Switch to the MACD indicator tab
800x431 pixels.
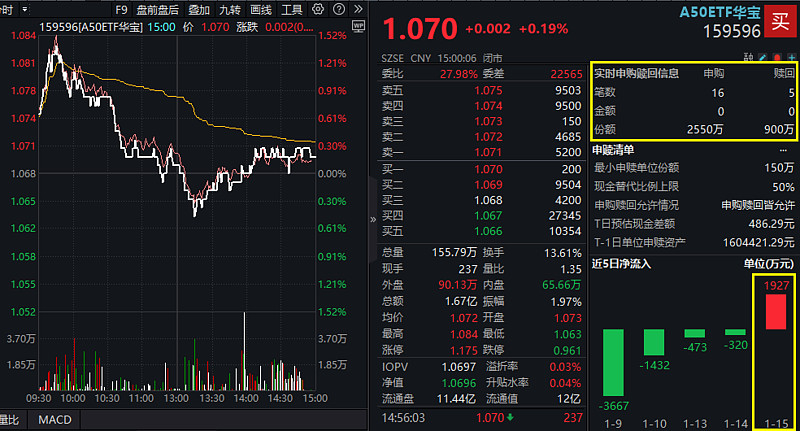pos(54,421)
